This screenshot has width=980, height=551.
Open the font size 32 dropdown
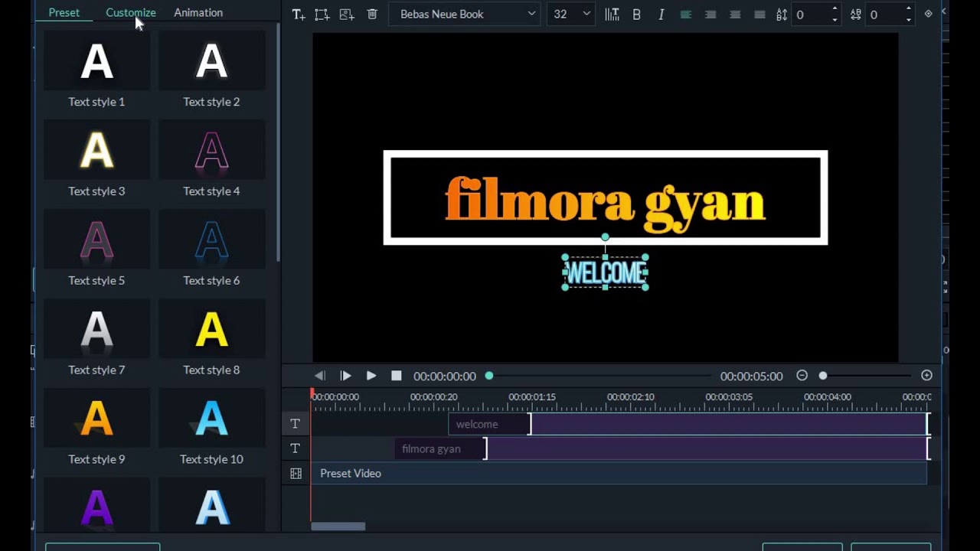(571, 15)
